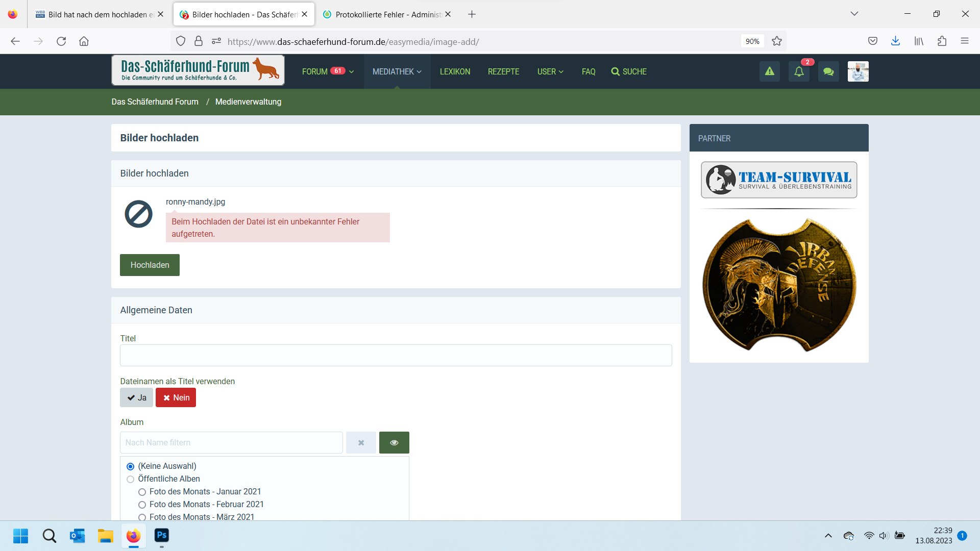Open the conversations chat bubble icon
Viewport: 980px width, 551px height.
pyautogui.click(x=828, y=71)
